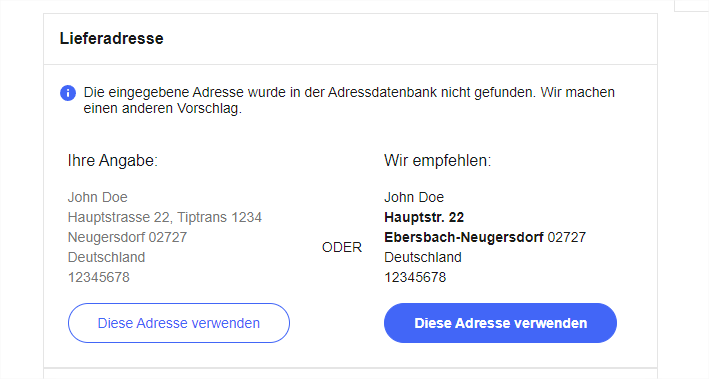
Task: Click the blue info icon beside the notice
Action: (68, 93)
